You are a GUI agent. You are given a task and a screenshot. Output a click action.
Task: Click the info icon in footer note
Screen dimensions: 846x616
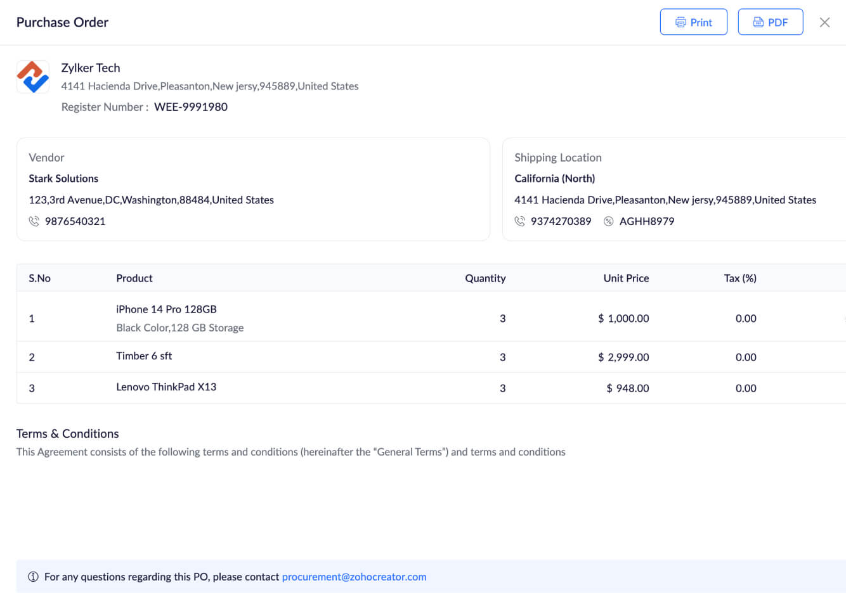[33, 577]
